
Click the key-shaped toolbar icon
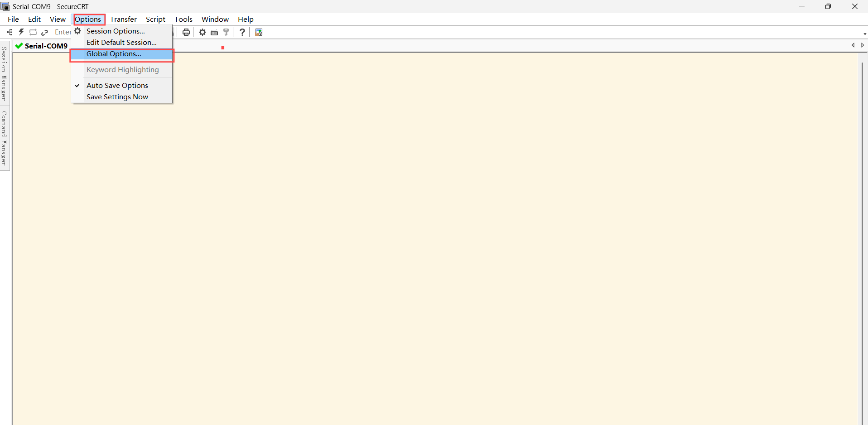tap(226, 32)
